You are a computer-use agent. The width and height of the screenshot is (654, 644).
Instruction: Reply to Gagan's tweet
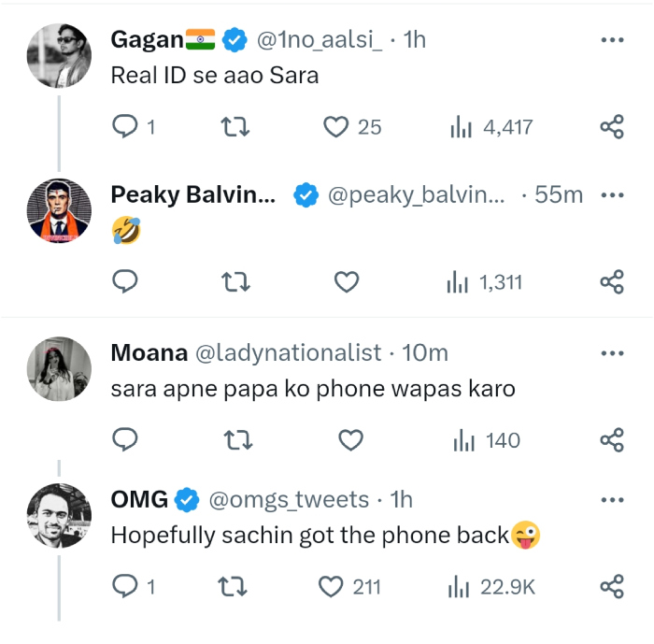pos(125,126)
